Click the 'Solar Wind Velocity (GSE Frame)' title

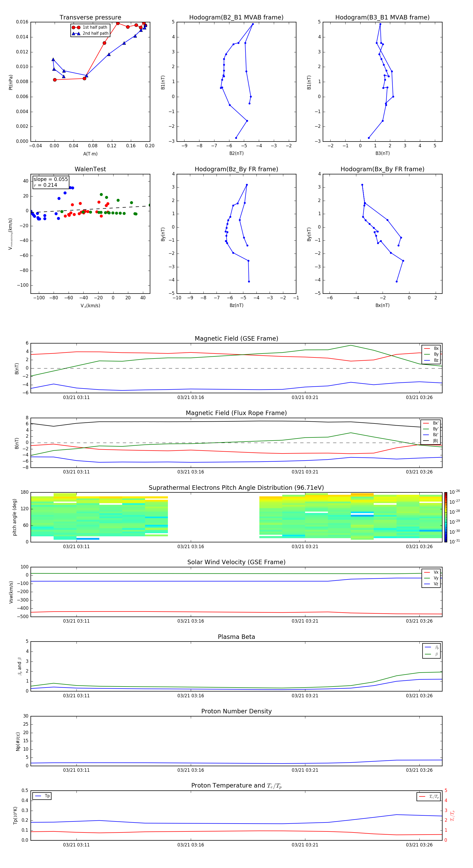point(236,562)
